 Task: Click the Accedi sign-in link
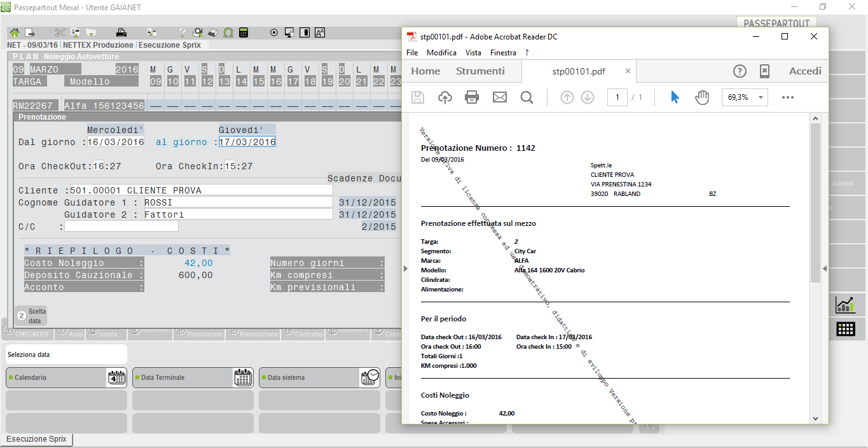pyautogui.click(x=806, y=71)
